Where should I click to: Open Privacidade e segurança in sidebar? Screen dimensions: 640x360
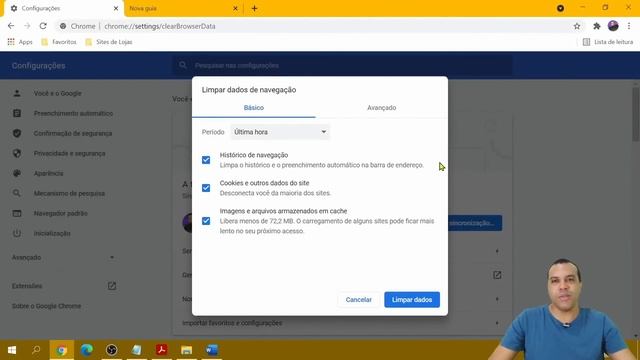[x=69, y=153]
